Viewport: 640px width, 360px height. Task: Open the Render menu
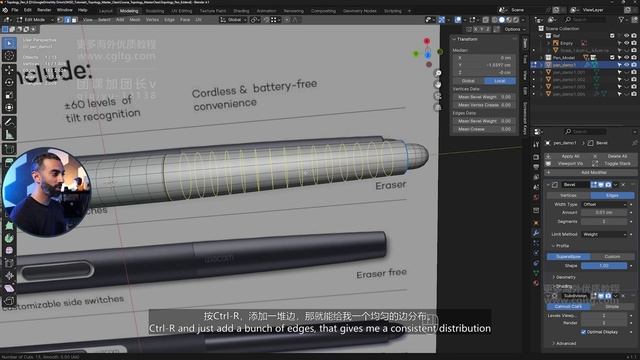(44, 10)
